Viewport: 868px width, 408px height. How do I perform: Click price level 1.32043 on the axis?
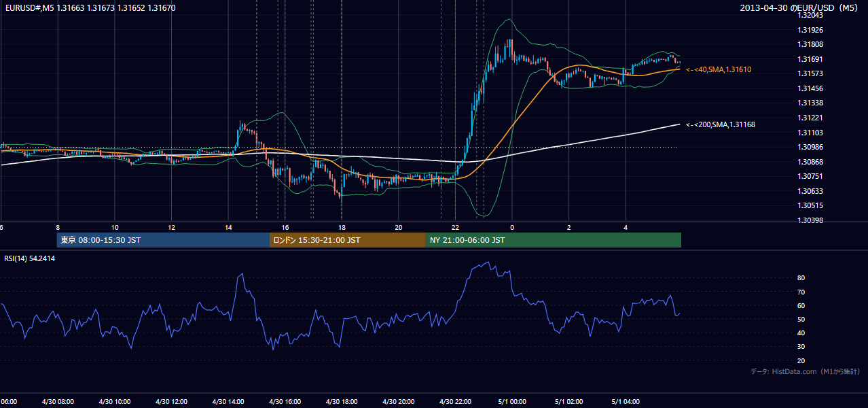coord(810,15)
